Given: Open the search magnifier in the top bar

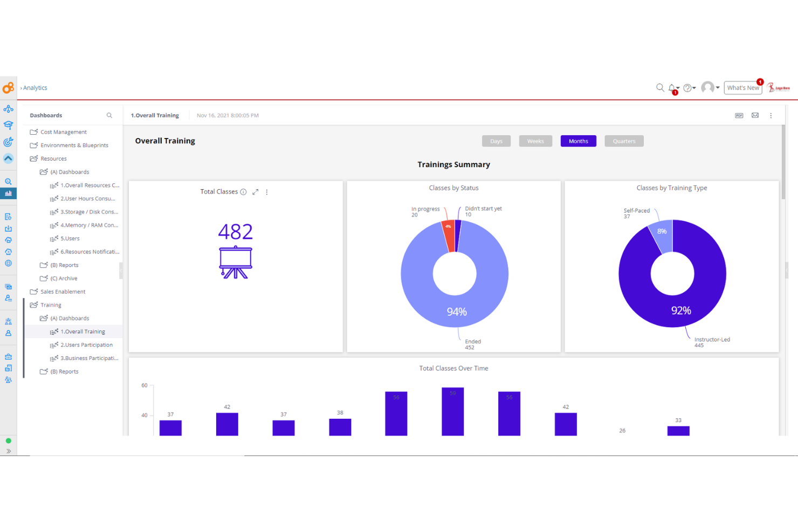Looking at the screenshot, I should pyautogui.click(x=660, y=87).
